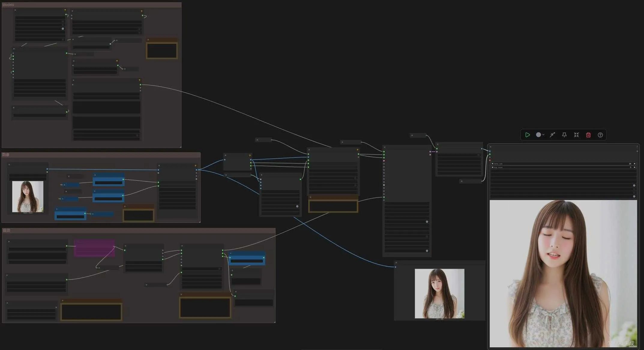Screen dimensions: 644x350
Task: Click the frame_rate value field showing 25
Action: point(630,164)
